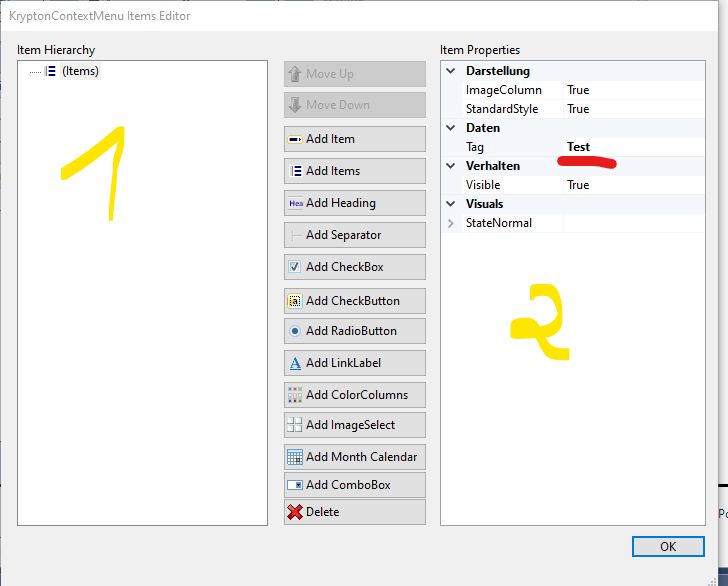Click the Darstellung category heading
Image resolution: width=728 pixels, height=586 pixels.
coord(498,71)
